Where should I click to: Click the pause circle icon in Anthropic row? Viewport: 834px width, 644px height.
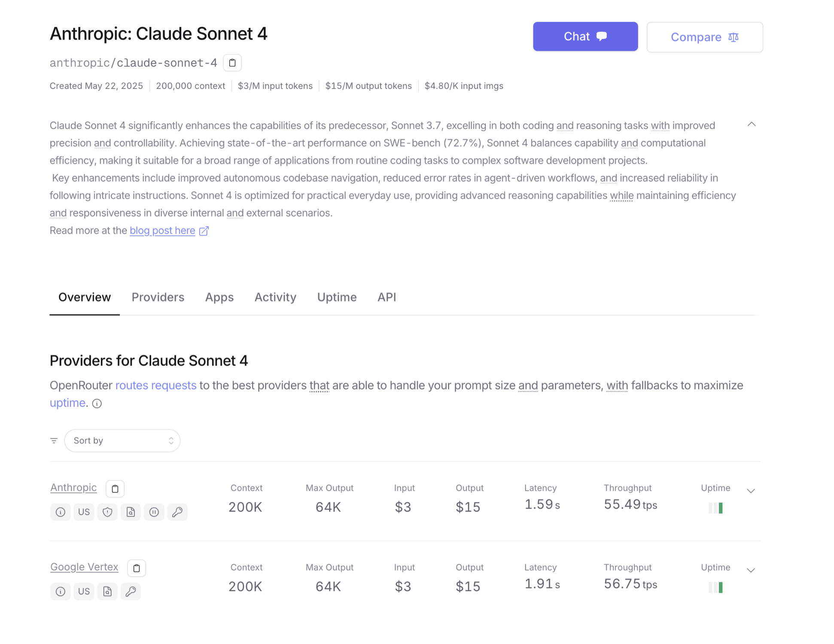coord(154,512)
